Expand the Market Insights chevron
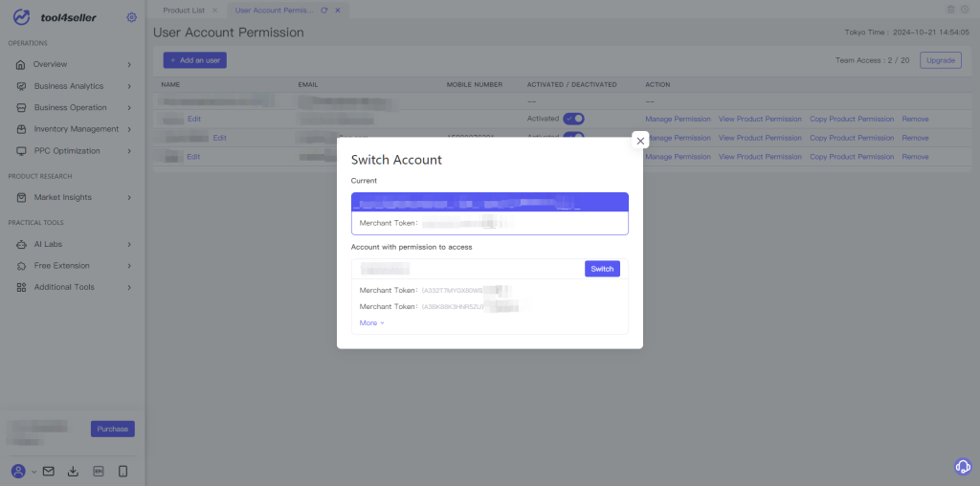This screenshot has width=980, height=486. pos(129,197)
